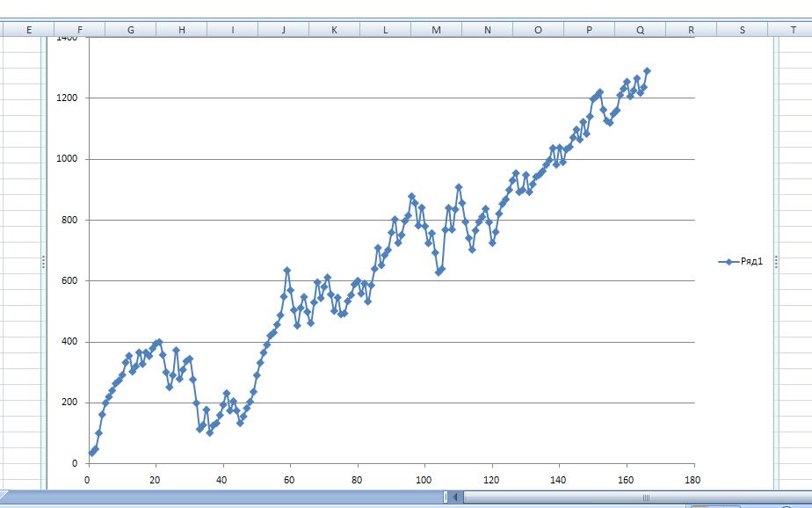Image resolution: width=812 pixels, height=508 pixels.
Task: Select the vertical axis label 1000
Action: [x=67, y=159]
